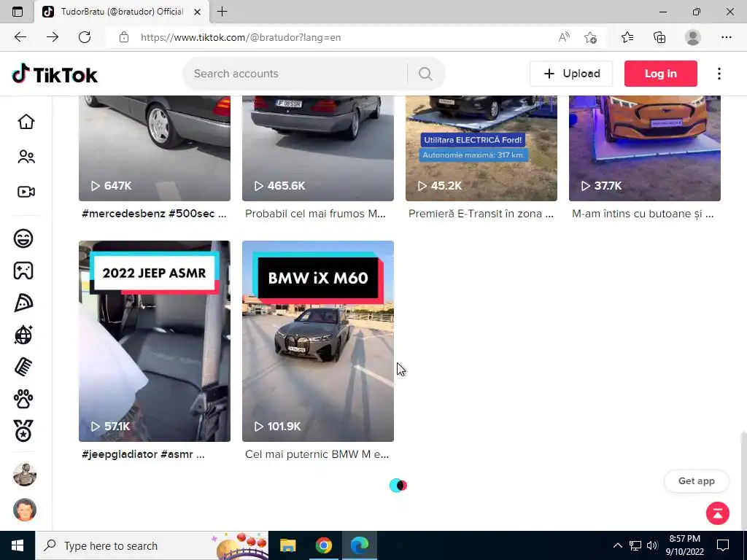The width and height of the screenshot is (747, 560).
Task: Open the browser Collections icon
Action: pos(659,37)
